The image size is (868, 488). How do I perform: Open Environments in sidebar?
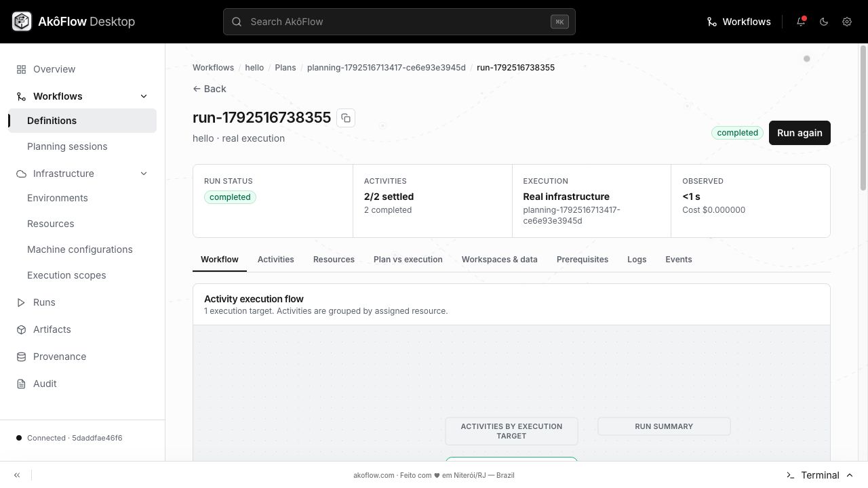(x=82, y=198)
